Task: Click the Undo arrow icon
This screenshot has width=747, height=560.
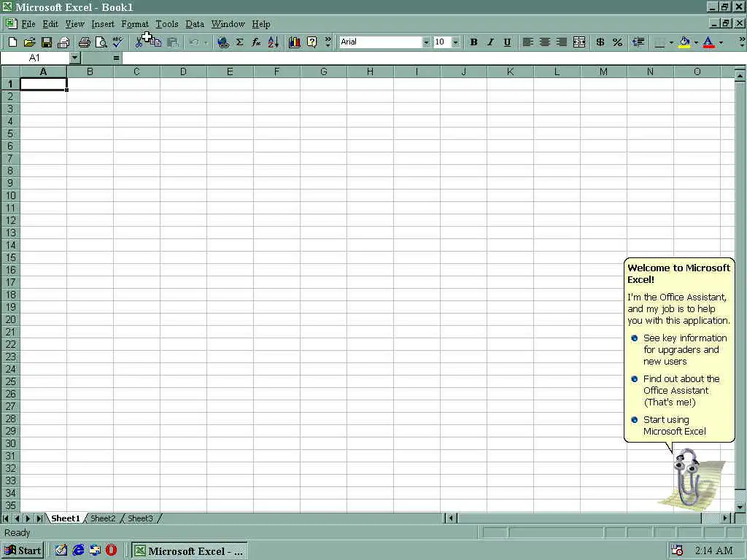Action: [193, 42]
